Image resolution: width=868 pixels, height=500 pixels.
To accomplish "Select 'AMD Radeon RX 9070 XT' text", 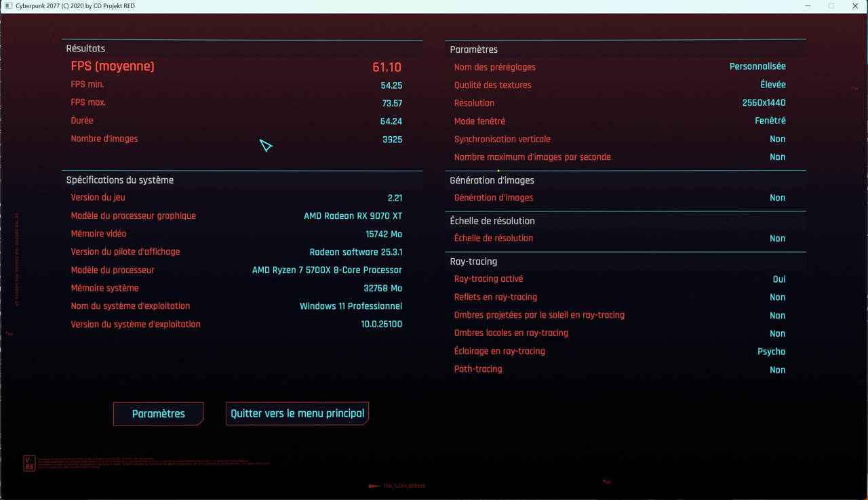I will 353,216.
